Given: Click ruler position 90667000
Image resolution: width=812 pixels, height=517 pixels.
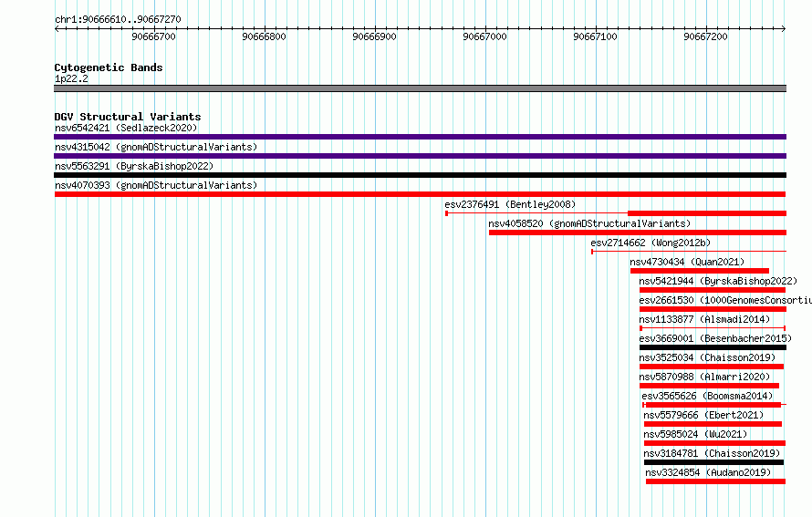Looking at the screenshot, I should 484,36.
